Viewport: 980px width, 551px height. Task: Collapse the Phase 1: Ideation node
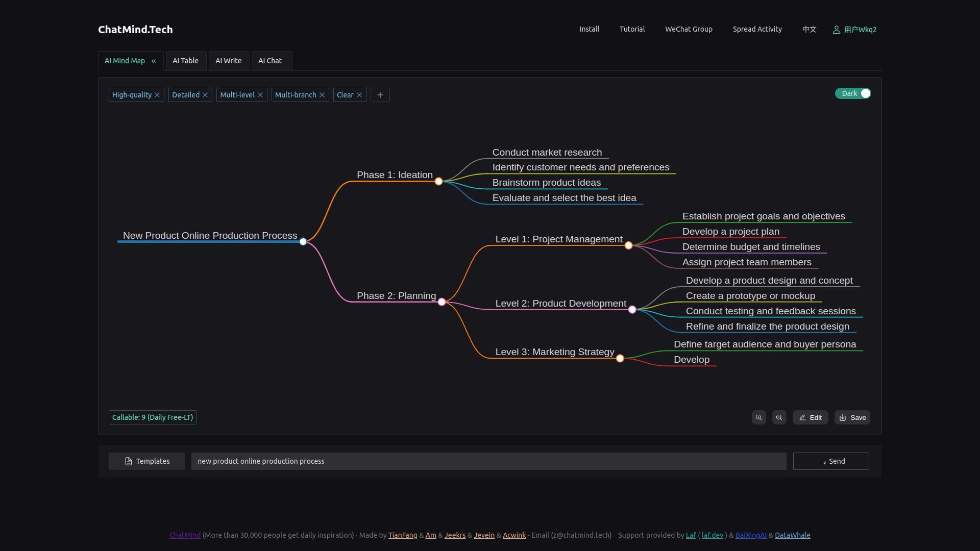pyautogui.click(x=438, y=181)
